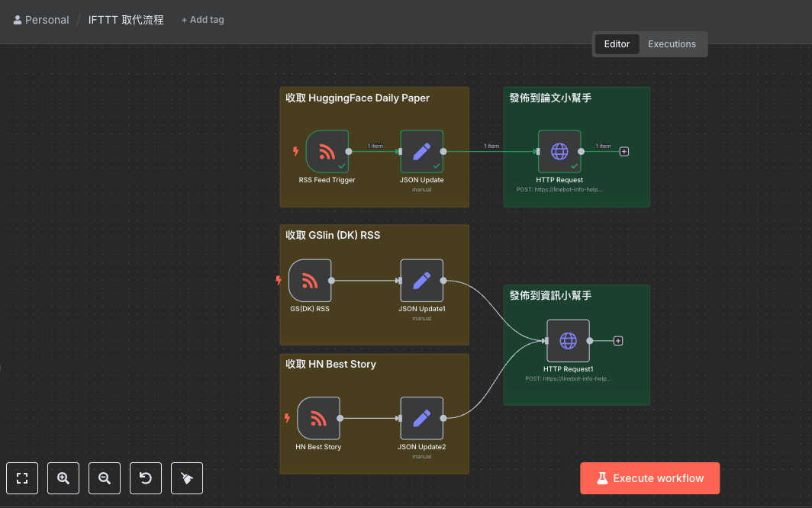
Task: Open the JSON Update node
Action: click(x=421, y=151)
